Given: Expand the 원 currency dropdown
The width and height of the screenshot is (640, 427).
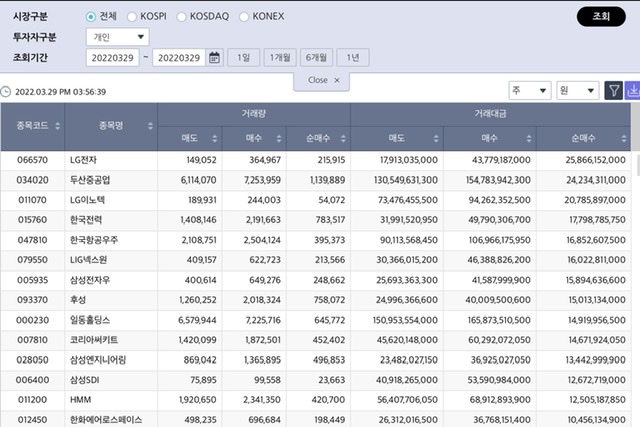Looking at the screenshot, I should pyautogui.click(x=577, y=91).
